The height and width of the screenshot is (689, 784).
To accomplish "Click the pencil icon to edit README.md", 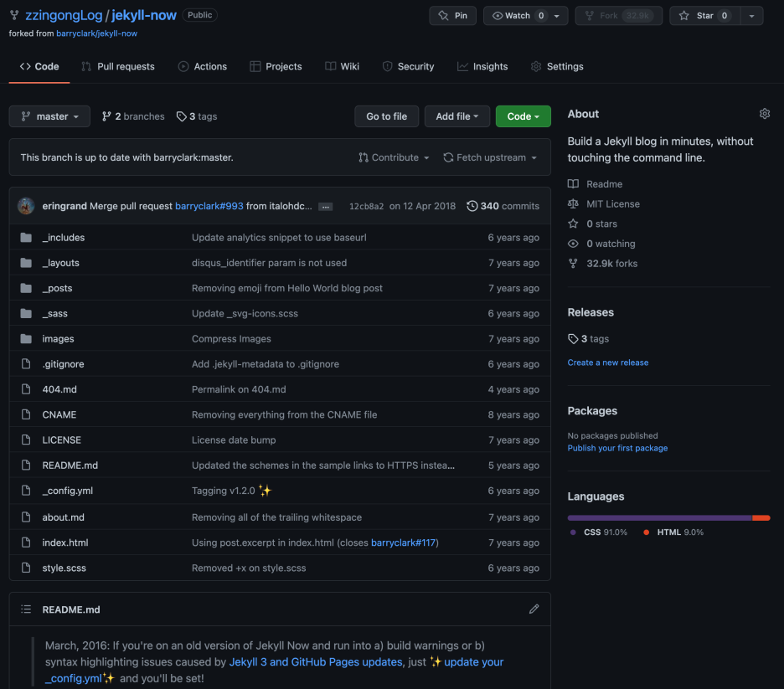I will [534, 609].
